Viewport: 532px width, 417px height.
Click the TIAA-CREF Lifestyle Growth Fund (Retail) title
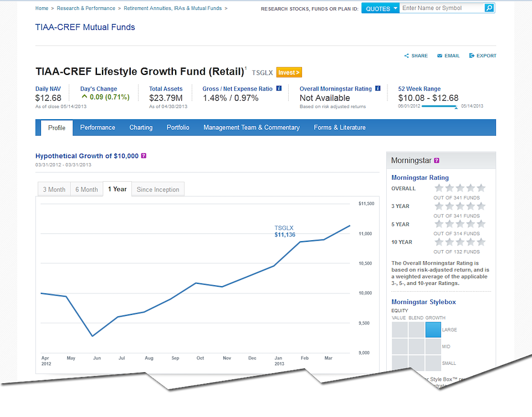click(140, 72)
